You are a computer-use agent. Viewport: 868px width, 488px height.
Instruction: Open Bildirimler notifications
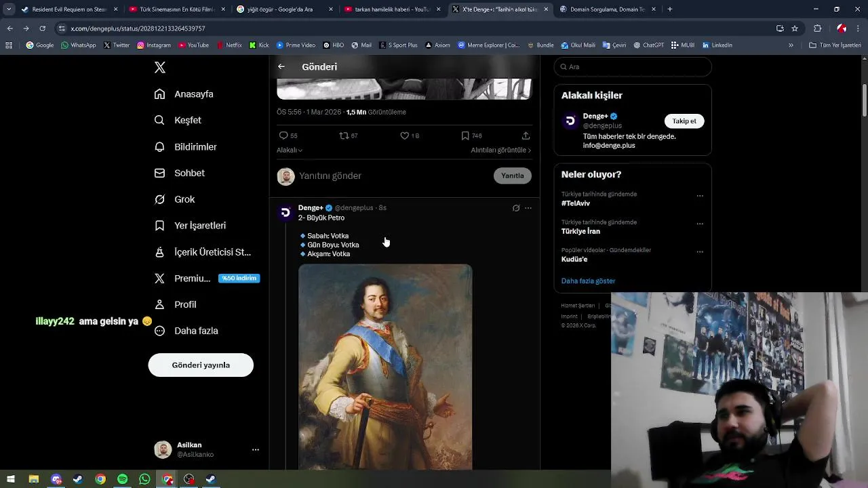tap(185, 146)
